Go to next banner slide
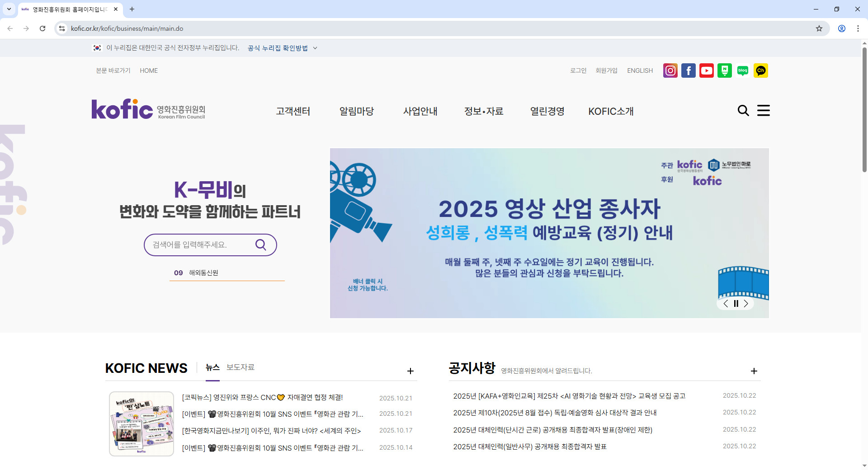 click(746, 304)
